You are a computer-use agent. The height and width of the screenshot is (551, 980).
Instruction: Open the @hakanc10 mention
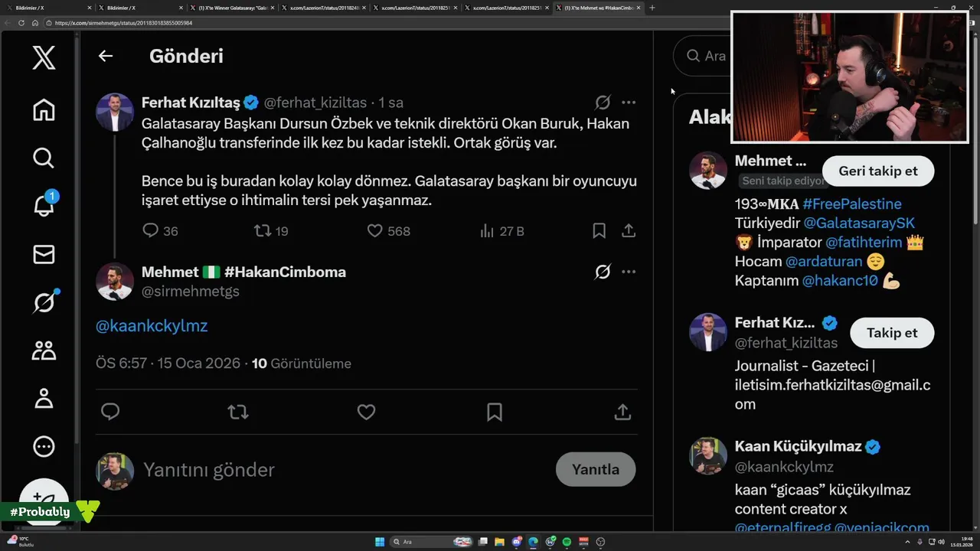[x=840, y=281]
